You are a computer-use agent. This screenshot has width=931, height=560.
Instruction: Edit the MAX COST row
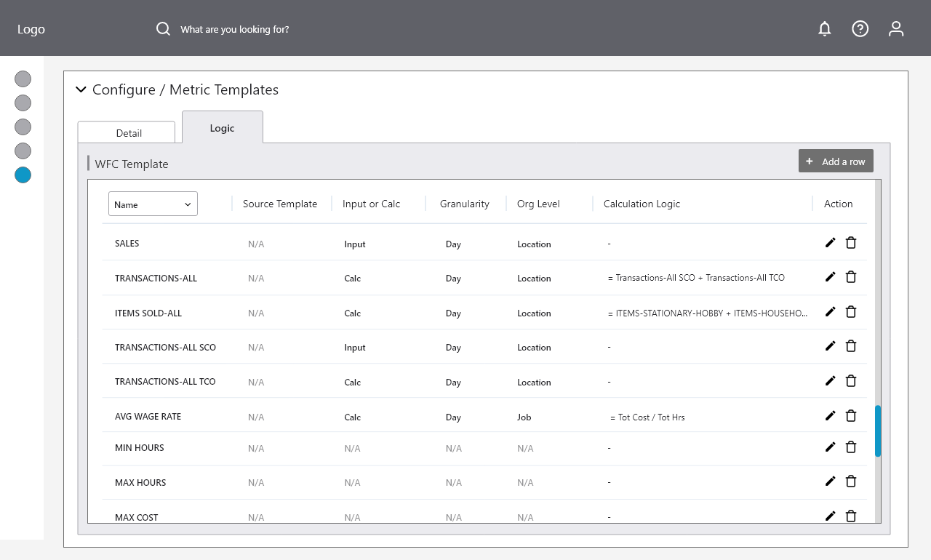tap(831, 516)
